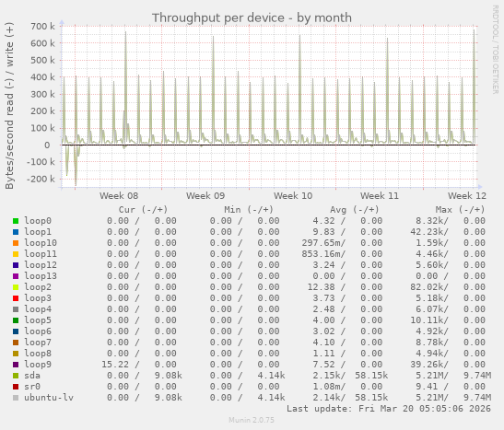
Task: Select the loop1 legend label
Action: pyautogui.click(x=38, y=232)
